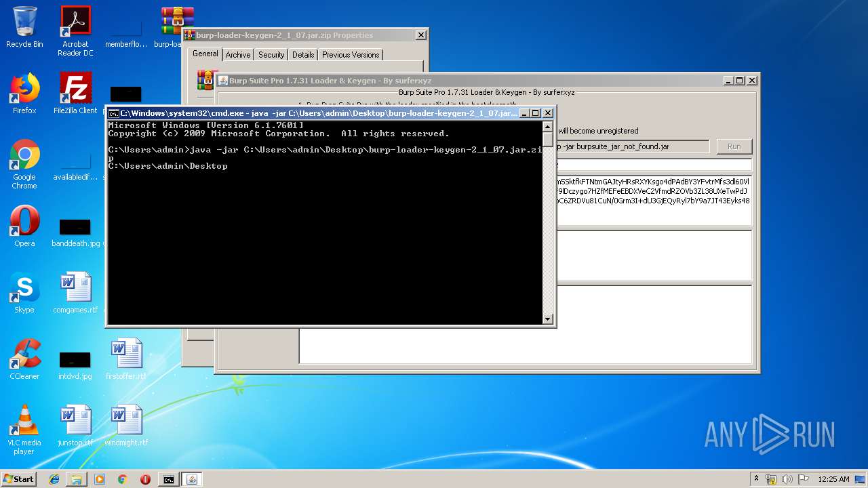This screenshot has height=488, width=868.
Task: Click the cmd vertical scrollbar thumb
Action: point(548,140)
